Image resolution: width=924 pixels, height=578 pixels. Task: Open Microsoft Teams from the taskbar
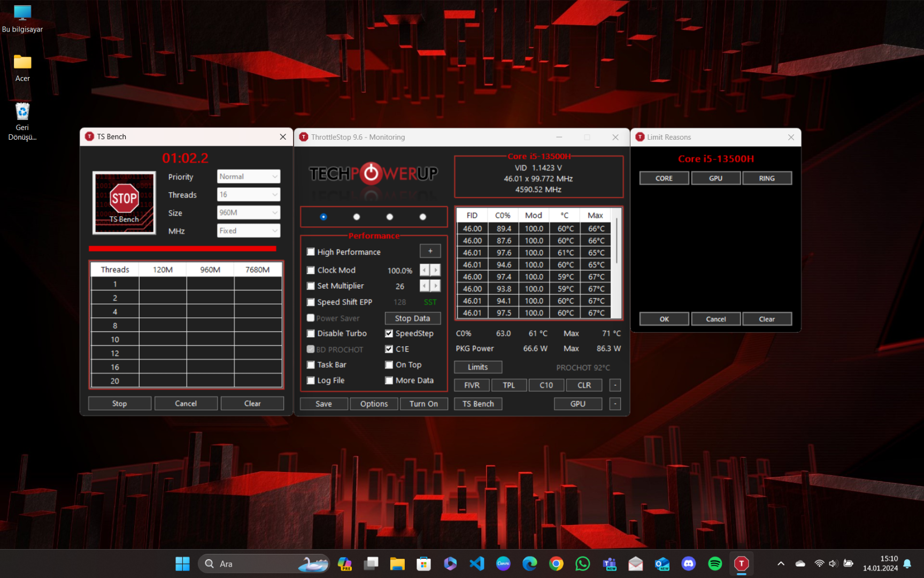coord(610,564)
